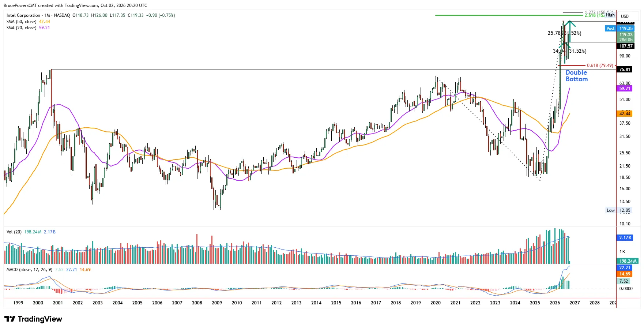Click the High marker label near the top
The image size is (644, 330).
tap(610, 15)
